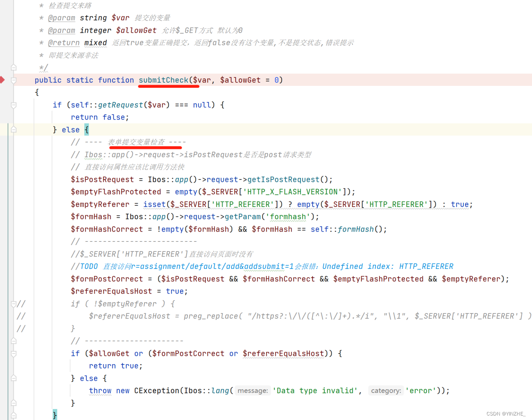
Task: Collapse the 'if ($allowGet or' block
Action: [13, 354]
